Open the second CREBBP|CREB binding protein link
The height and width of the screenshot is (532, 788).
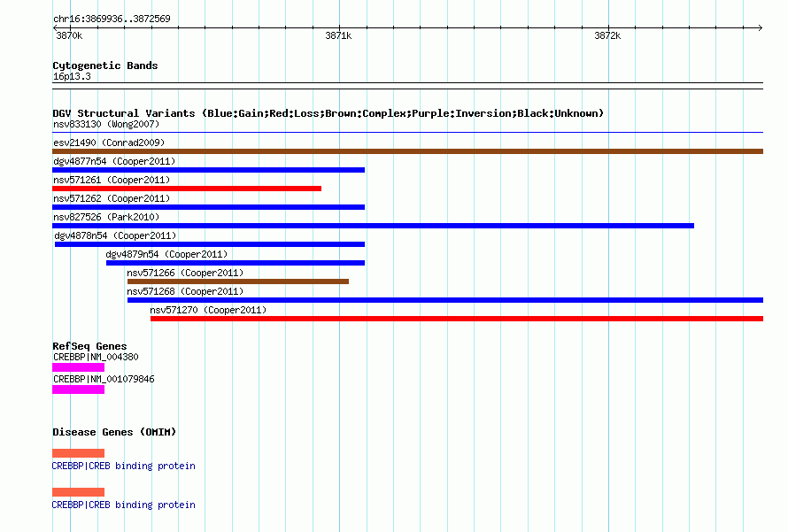[x=124, y=505]
